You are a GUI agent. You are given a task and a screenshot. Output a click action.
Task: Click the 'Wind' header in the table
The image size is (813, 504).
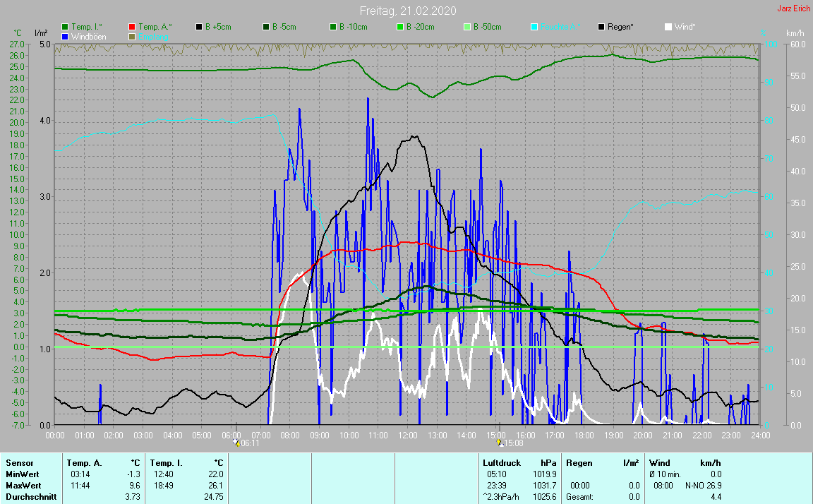(x=660, y=463)
